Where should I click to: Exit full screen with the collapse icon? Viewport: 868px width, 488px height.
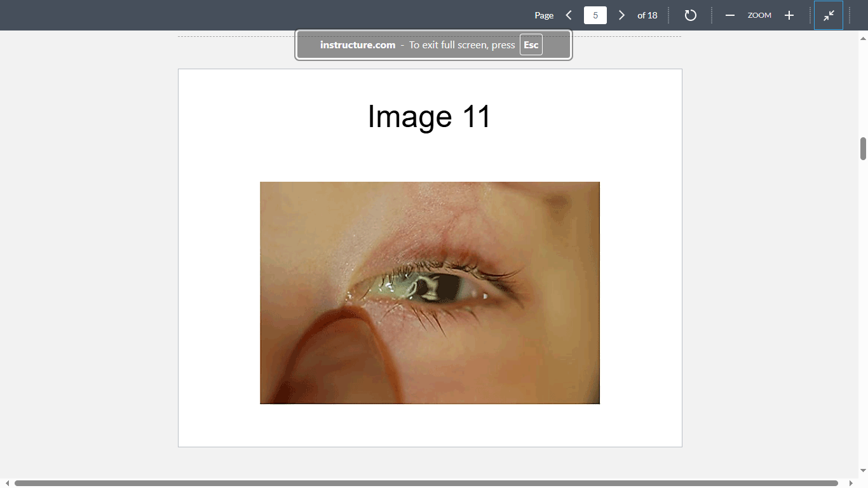pos(829,15)
